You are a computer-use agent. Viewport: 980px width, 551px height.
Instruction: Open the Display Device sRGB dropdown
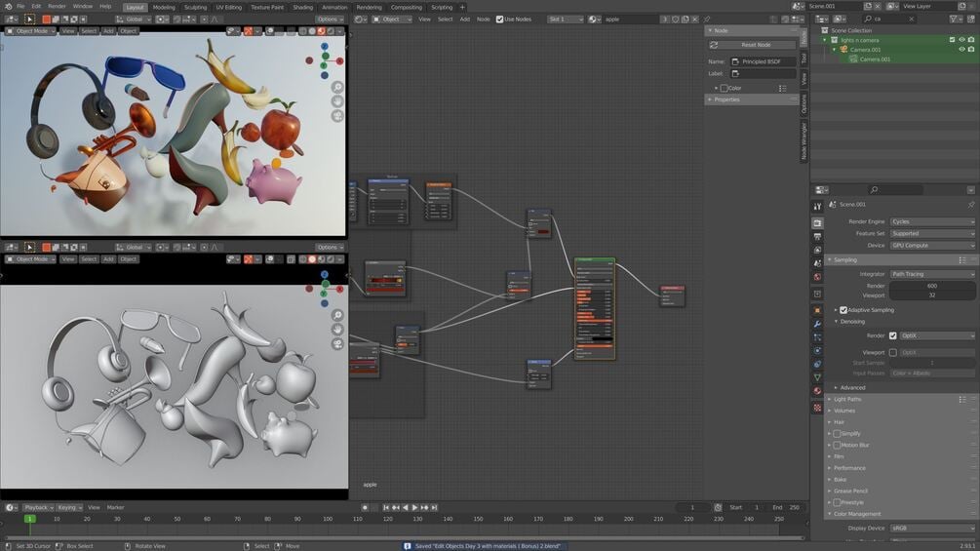932,528
